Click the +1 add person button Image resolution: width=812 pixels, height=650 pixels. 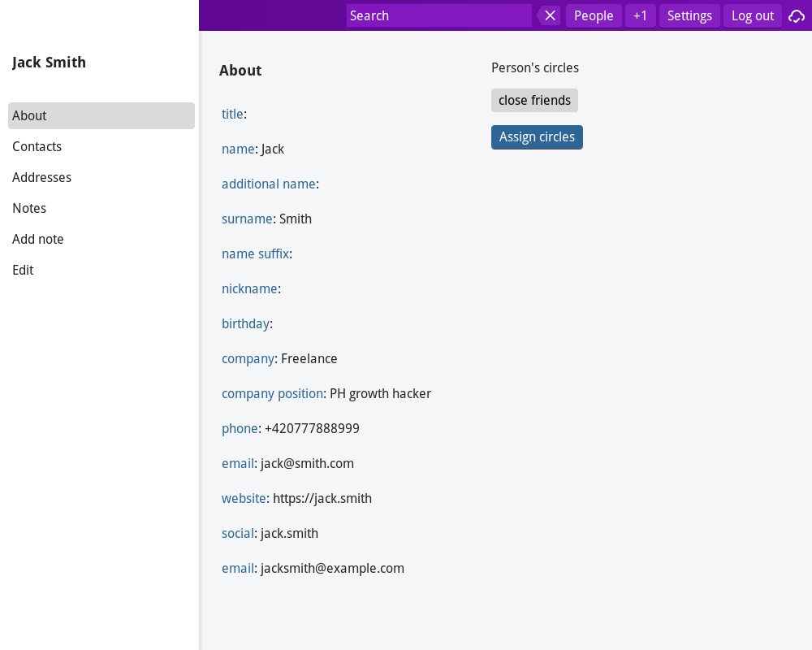coord(641,15)
